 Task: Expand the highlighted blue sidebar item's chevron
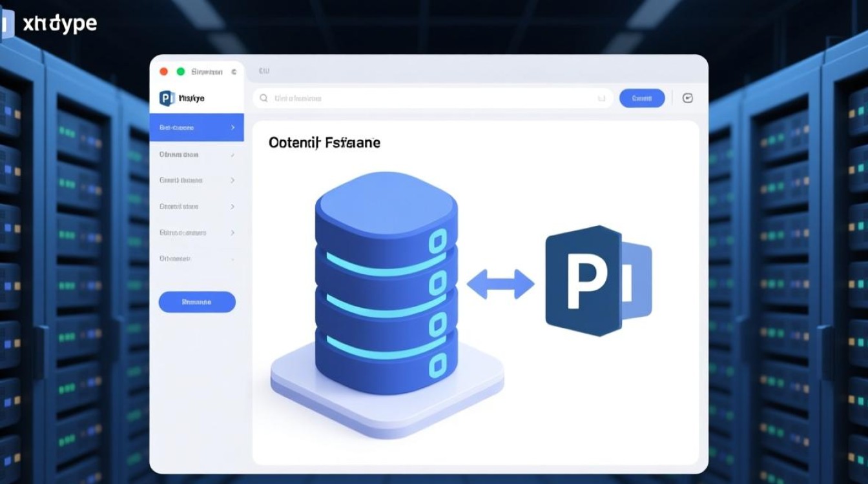pyautogui.click(x=232, y=128)
